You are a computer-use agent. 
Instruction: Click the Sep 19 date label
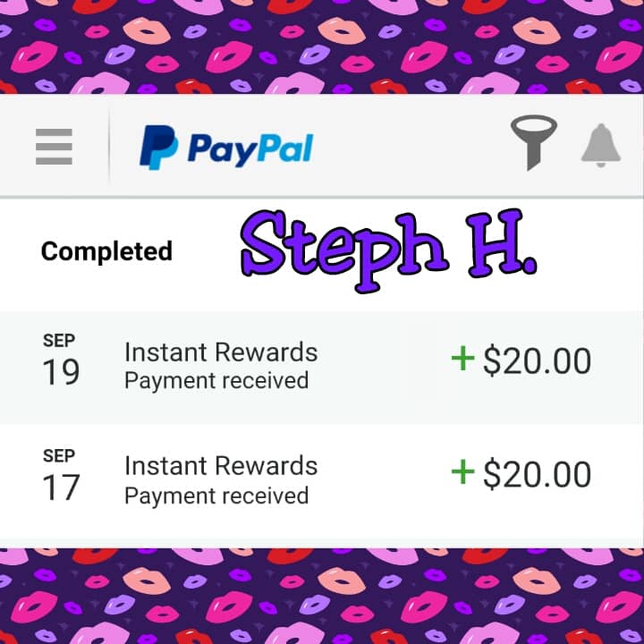click(61, 359)
